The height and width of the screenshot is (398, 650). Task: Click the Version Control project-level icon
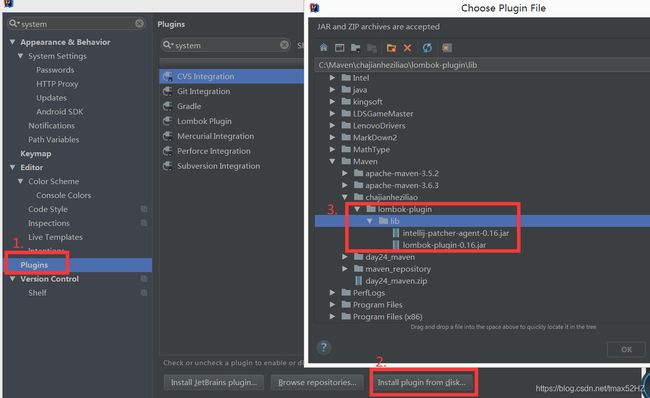point(144,279)
